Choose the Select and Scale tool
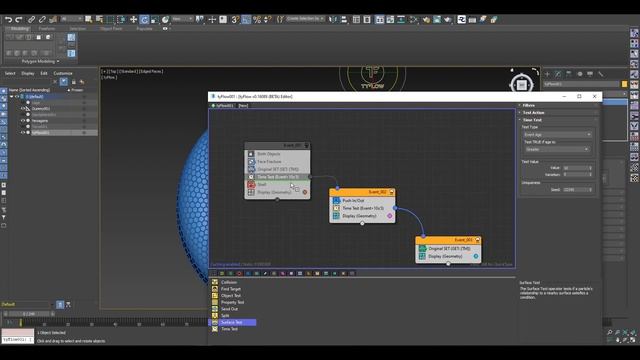The image size is (640, 360). coord(155,19)
